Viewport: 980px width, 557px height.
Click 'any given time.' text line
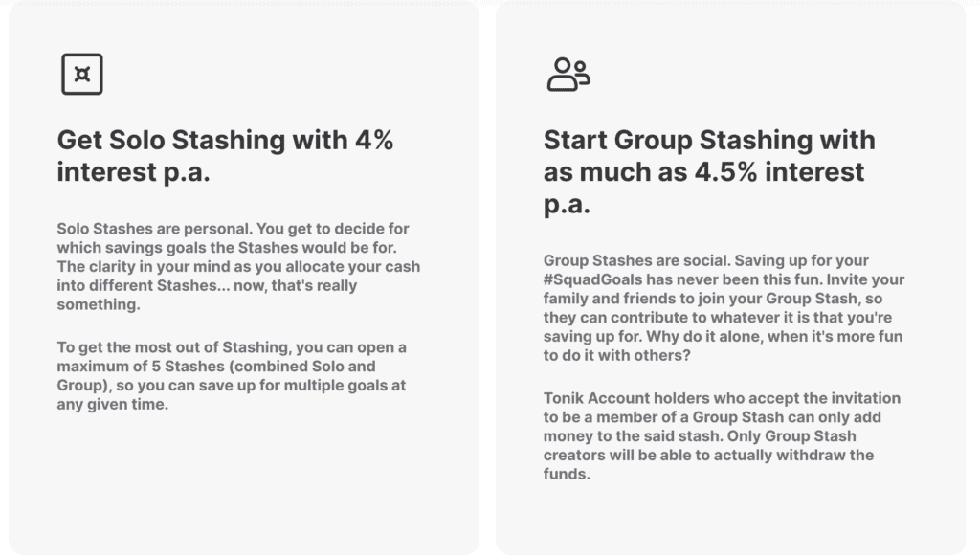(113, 405)
